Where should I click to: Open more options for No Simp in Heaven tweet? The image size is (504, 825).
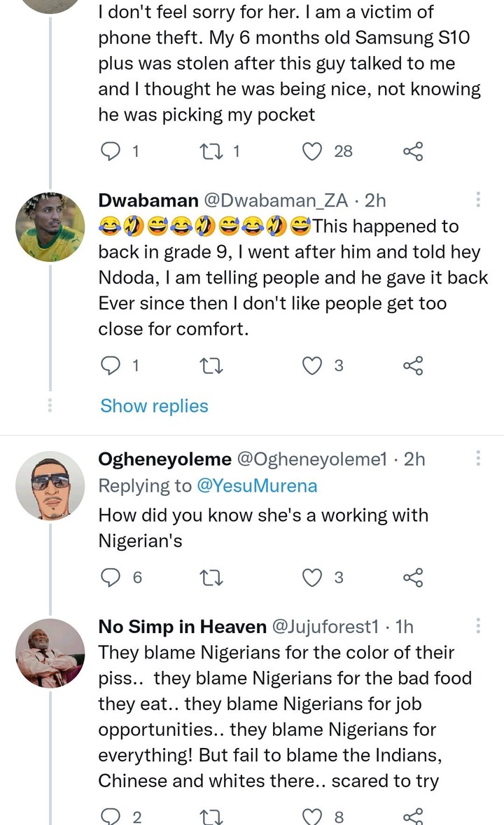(478, 625)
